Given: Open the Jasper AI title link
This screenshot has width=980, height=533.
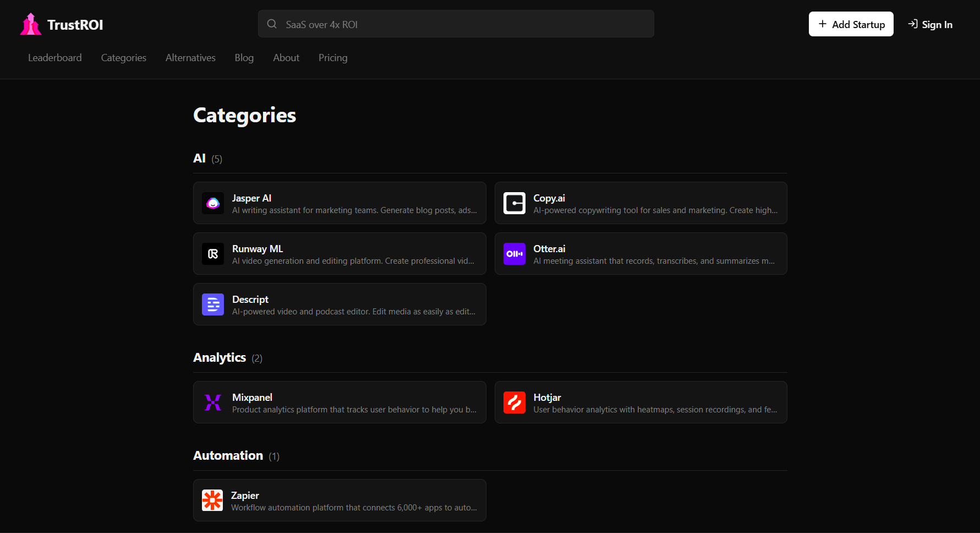Looking at the screenshot, I should pyautogui.click(x=252, y=198).
